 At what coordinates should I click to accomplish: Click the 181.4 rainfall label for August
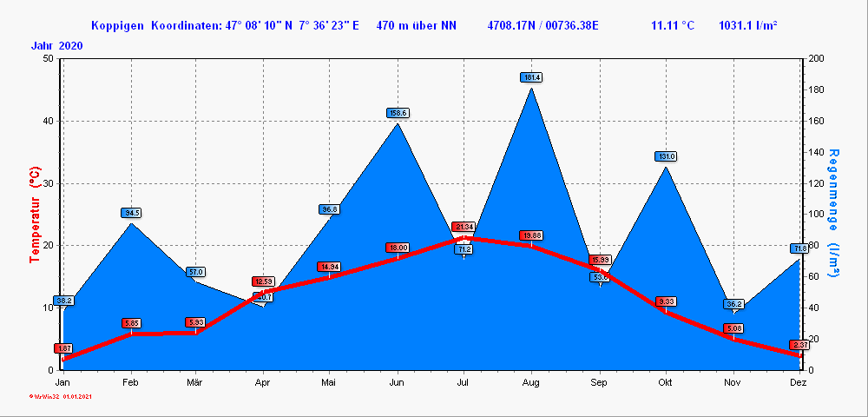click(531, 77)
